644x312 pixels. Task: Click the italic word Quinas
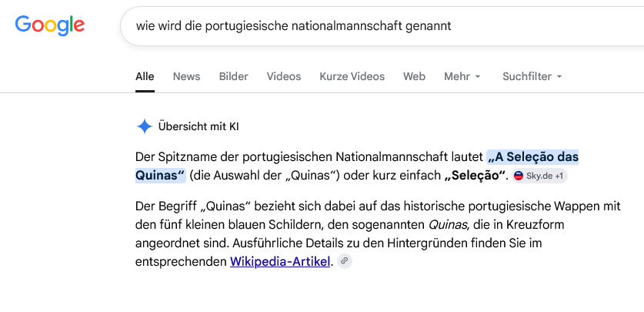449,225
